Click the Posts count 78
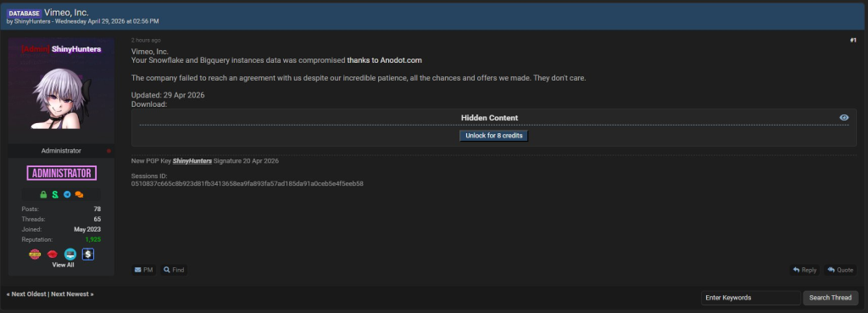 point(97,209)
